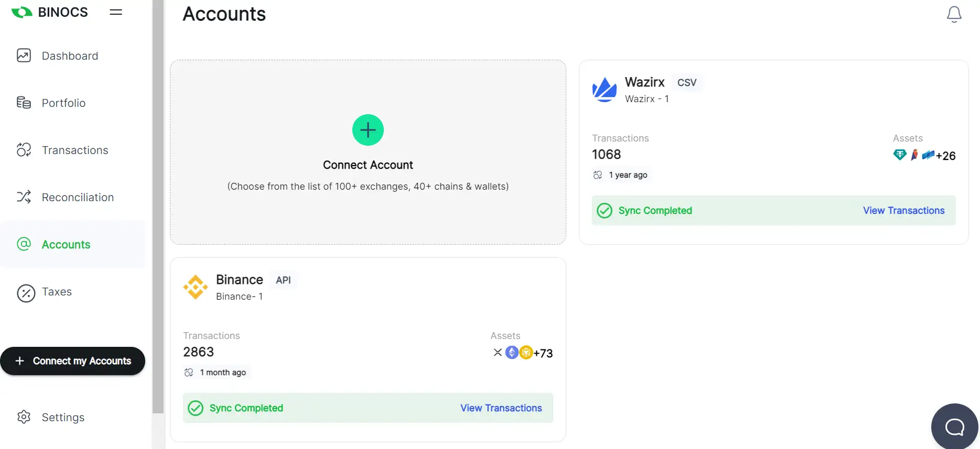
Task: Click the BINOCS logo
Action: pyautogui.click(x=50, y=12)
